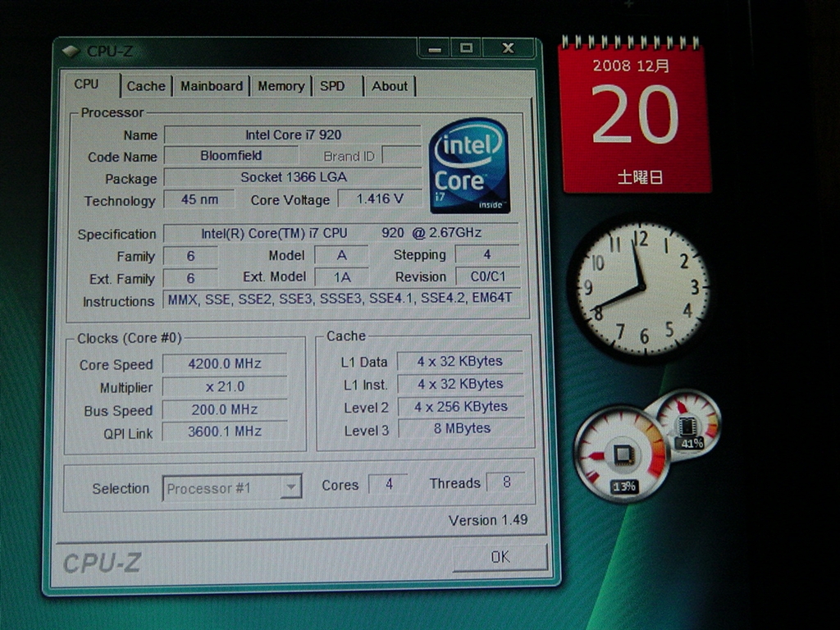840x630 pixels.
Task: Click the Ext. Family value 6
Action: 190,278
